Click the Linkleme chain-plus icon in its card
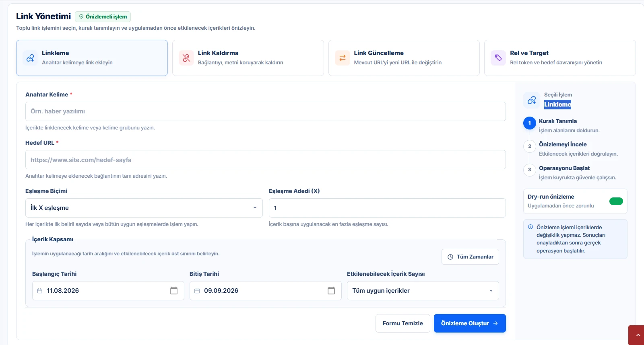The image size is (644, 345). tap(30, 58)
